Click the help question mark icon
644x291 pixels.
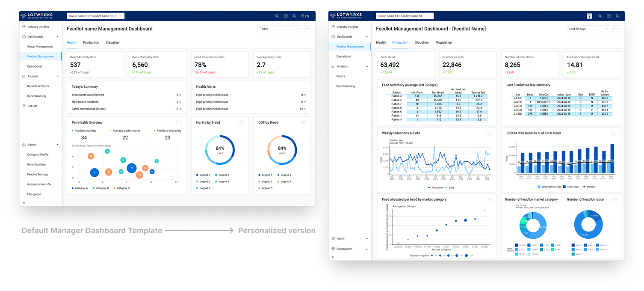pyautogui.click(x=286, y=16)
